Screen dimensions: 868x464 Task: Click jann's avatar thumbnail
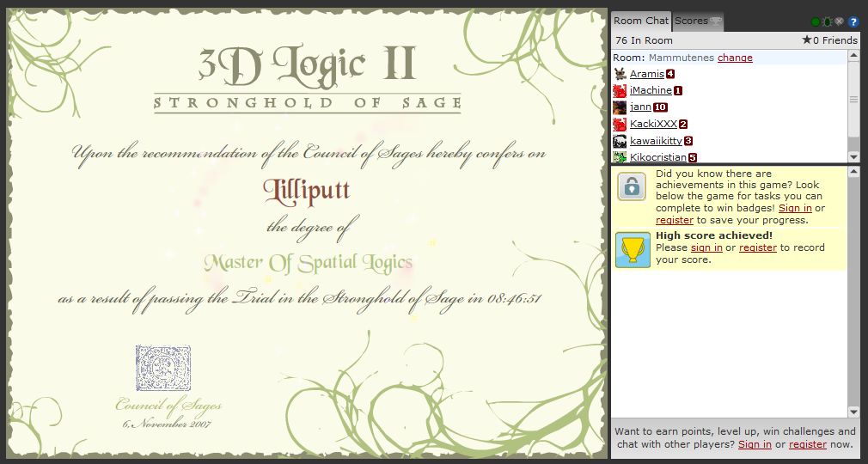(x=620, y=107)
